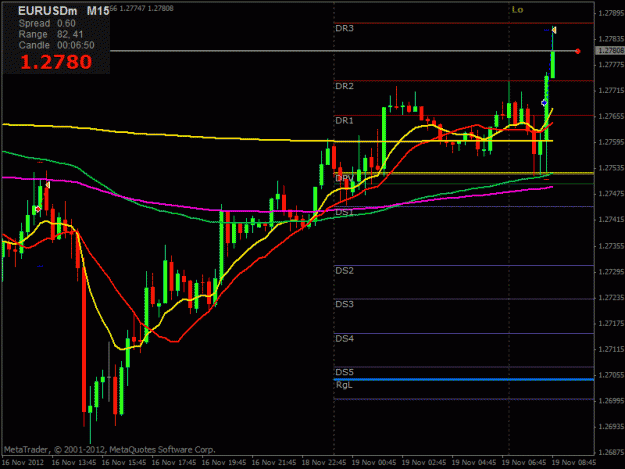Click the 19 Nov 04:45 time label

coord(474,462)
